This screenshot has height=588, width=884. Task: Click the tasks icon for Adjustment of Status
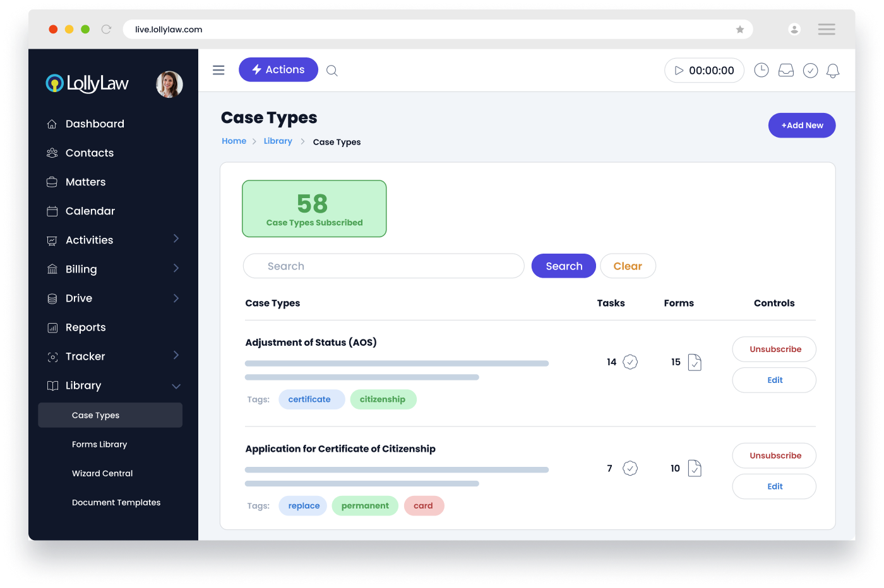(630, 362)
